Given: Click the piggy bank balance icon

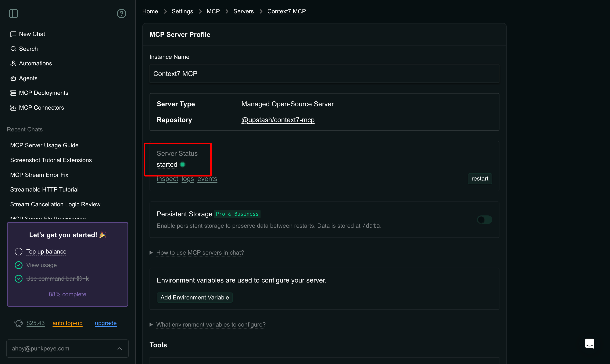Looking at the screenshot, I should pos(19,323).
